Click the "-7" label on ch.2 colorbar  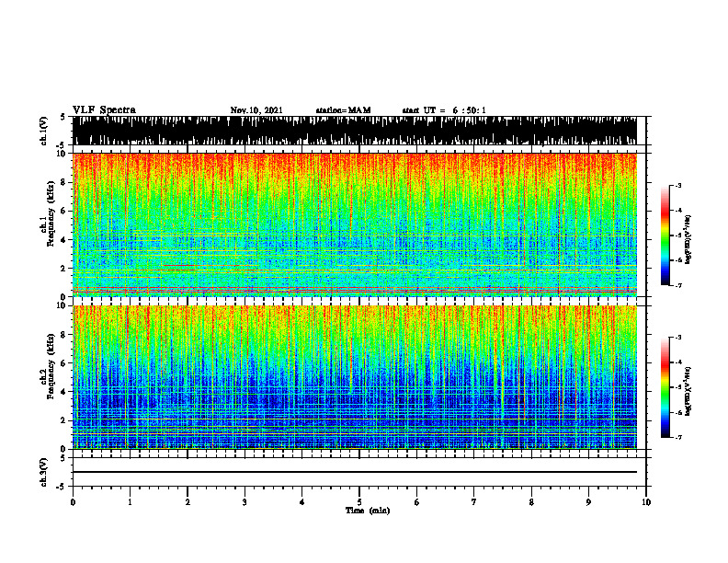point(678,437)
